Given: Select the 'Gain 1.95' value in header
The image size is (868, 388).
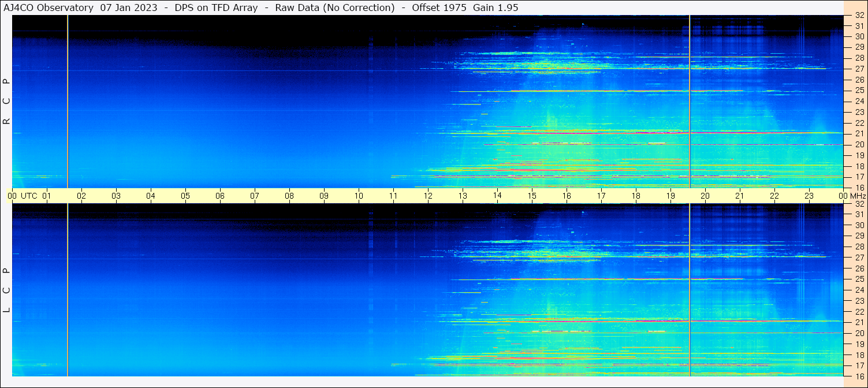Looking at the screenshot, I should (x=496, y=8).
